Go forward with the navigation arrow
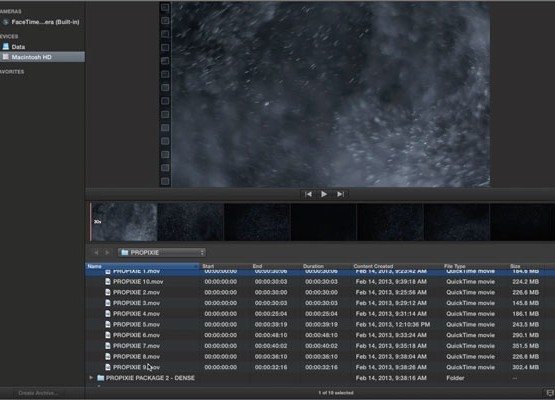Screen dimensions: 555x400 click(x=107, y=252)
